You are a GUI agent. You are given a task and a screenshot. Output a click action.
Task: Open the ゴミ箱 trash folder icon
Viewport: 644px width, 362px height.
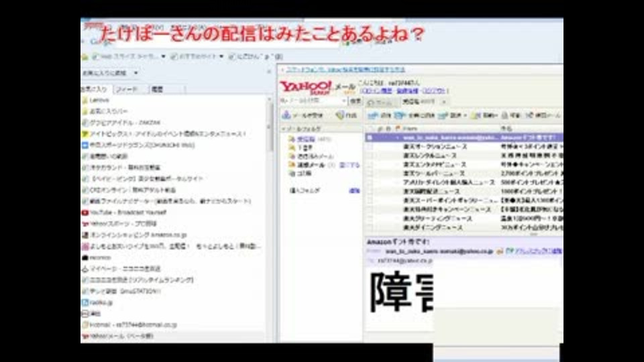tap(292, 174)
